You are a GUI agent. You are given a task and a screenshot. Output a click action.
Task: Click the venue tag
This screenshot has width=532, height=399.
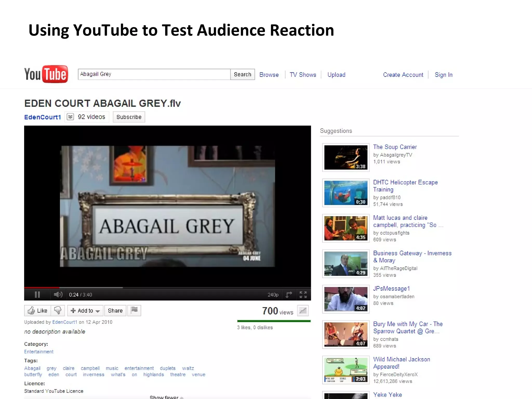pos(198,375)
